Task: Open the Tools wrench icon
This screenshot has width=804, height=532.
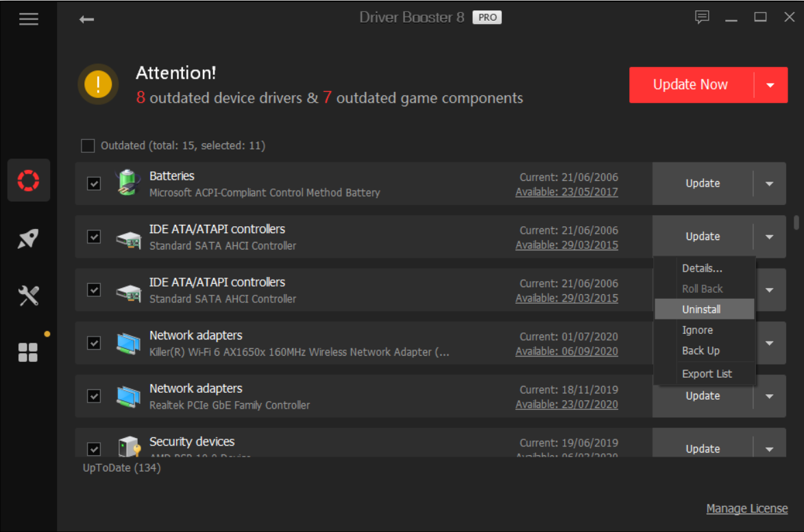Action: click(29, 296)
